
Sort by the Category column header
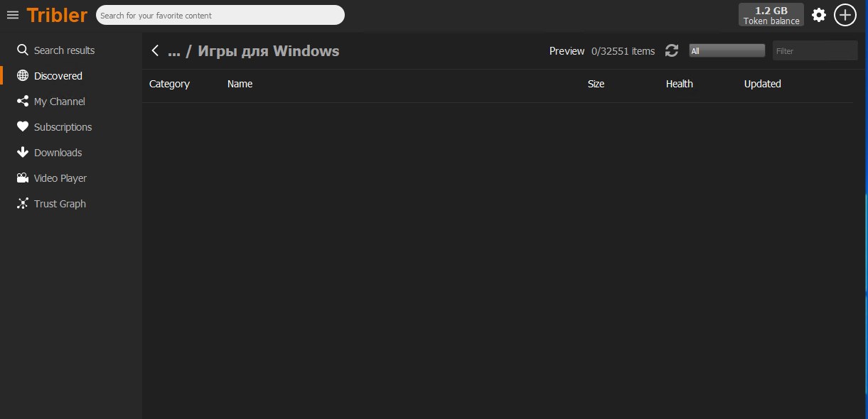tap(169, 84)
